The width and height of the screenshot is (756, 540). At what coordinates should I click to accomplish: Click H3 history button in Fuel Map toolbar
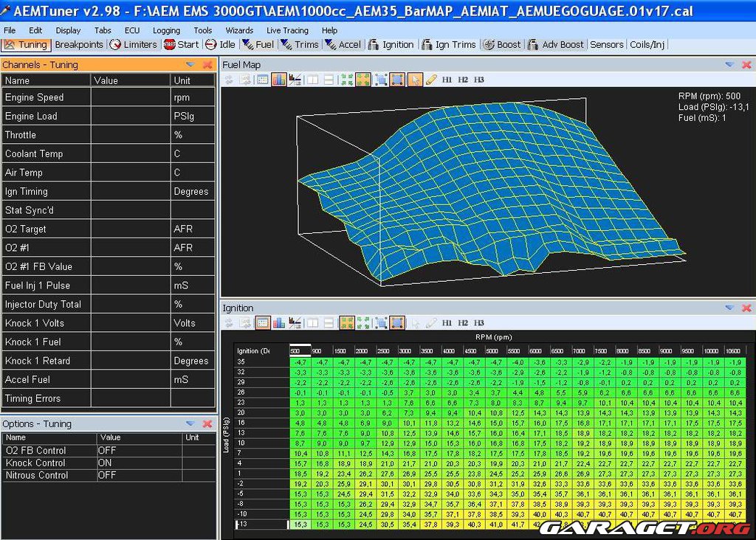478,80
